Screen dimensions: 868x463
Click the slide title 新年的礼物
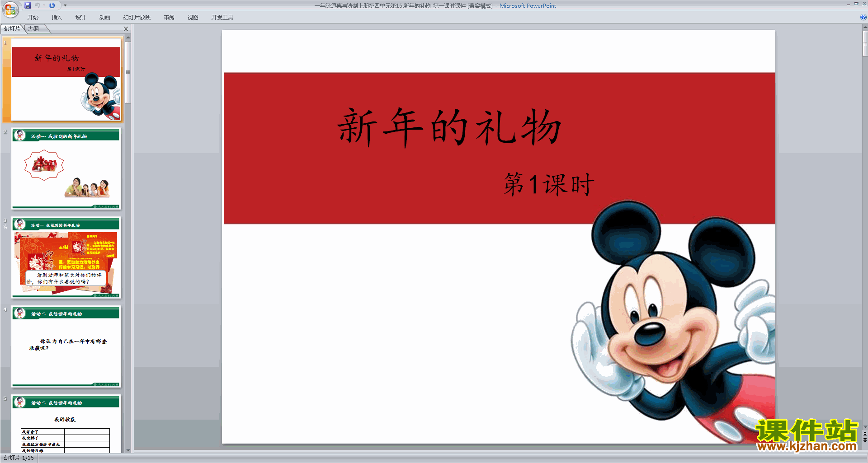450,127
